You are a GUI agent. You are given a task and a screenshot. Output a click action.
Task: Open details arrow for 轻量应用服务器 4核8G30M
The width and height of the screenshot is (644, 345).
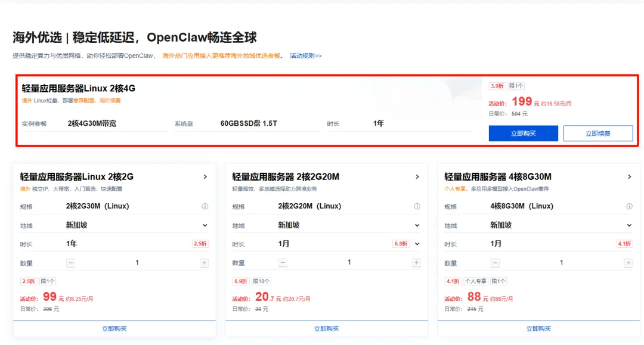click(x=629, y=177)
